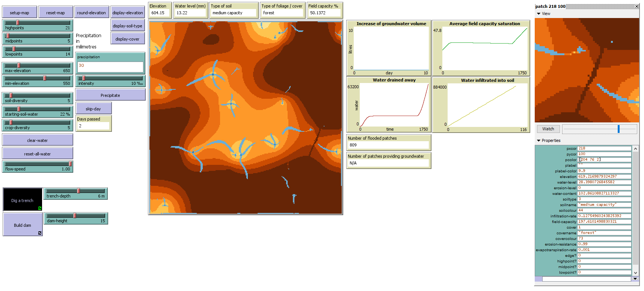Click the precipitation input box
The height and width of the screenshot is (291, 644).
coord(110,67)
